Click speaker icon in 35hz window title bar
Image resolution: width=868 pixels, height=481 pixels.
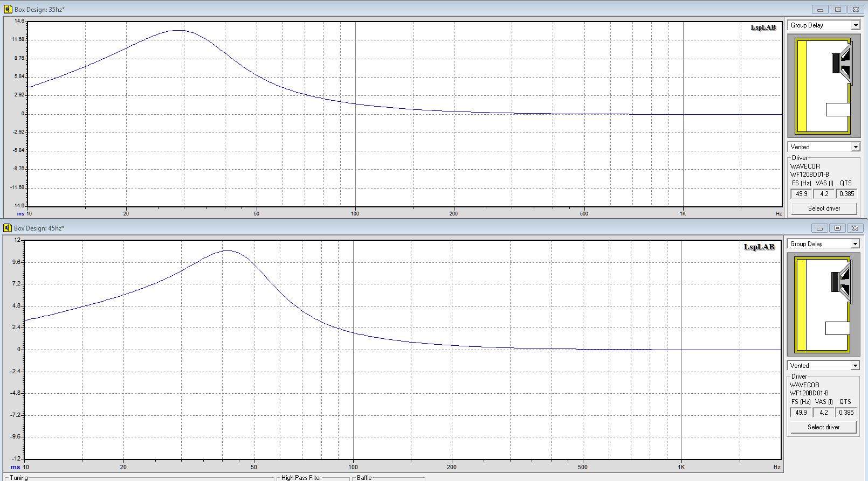coord(8,9)
